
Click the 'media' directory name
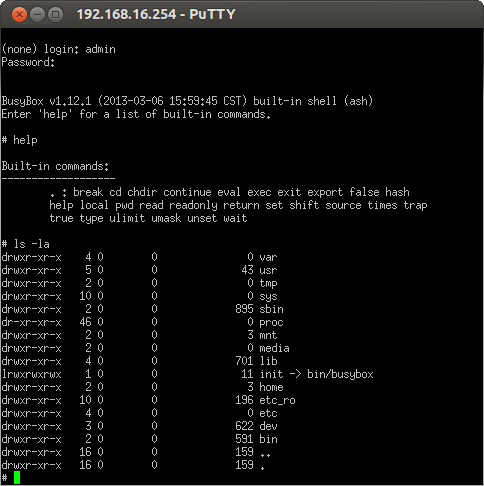[x=274, y=348]
